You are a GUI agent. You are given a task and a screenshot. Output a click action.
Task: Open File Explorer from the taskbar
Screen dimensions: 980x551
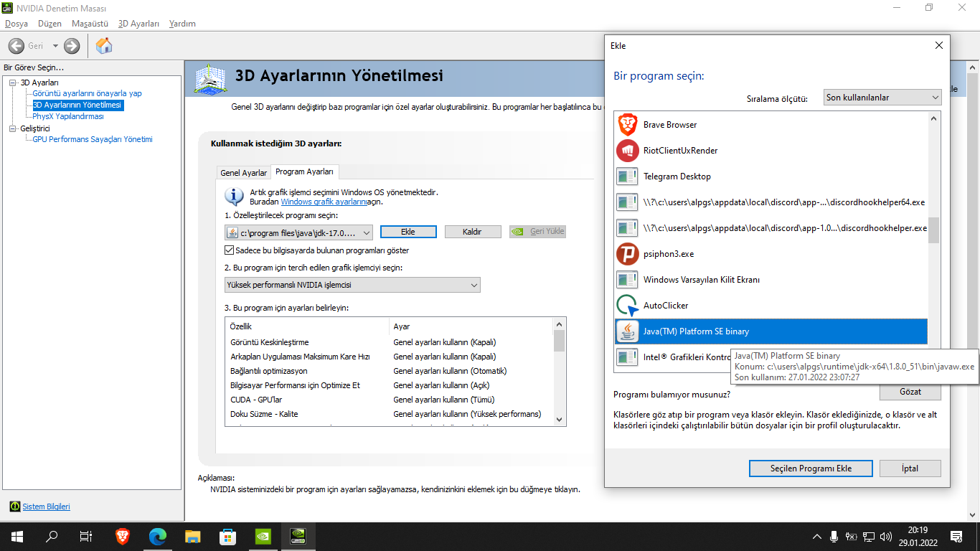tap(192, 537)
